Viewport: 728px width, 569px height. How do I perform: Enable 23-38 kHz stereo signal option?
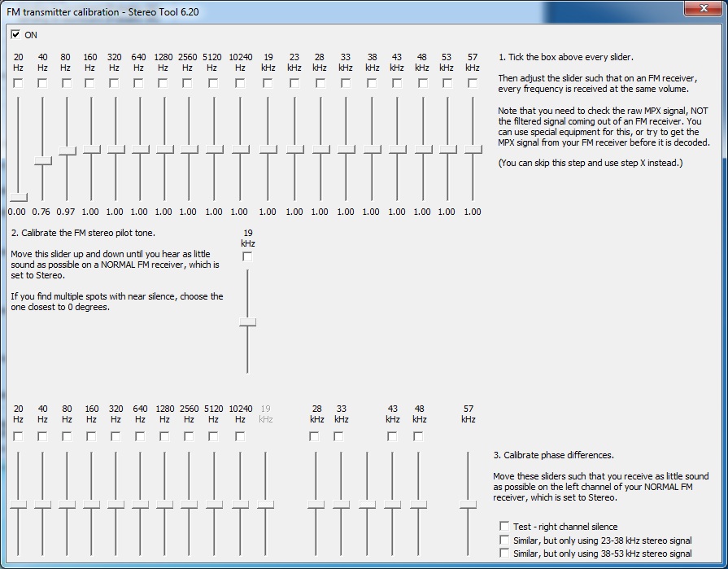(x=504, y=540)
